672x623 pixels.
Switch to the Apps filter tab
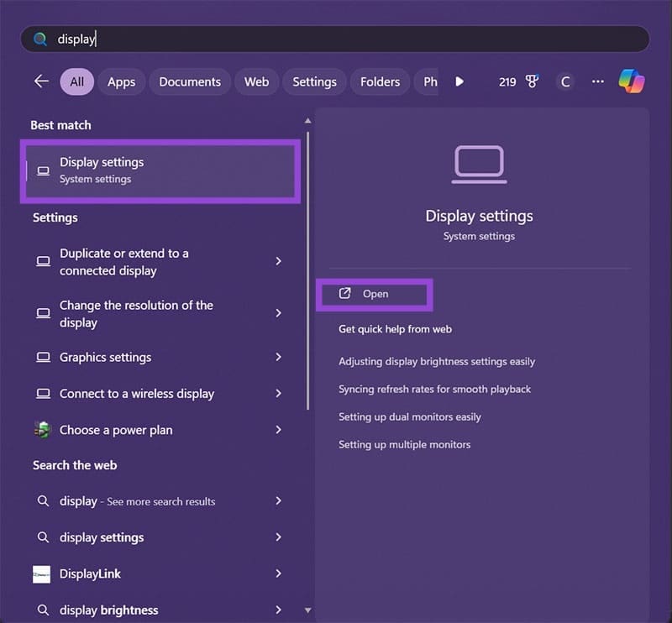[122, 81]
